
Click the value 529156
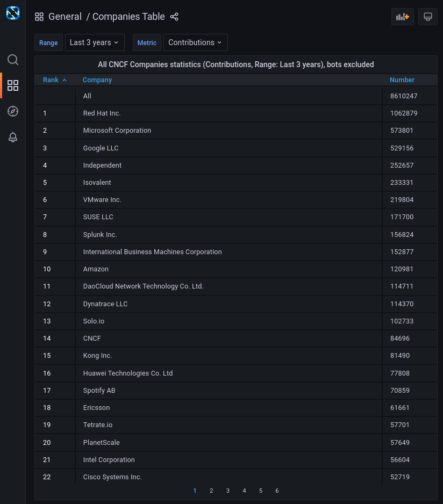click(x=402, y=148)
